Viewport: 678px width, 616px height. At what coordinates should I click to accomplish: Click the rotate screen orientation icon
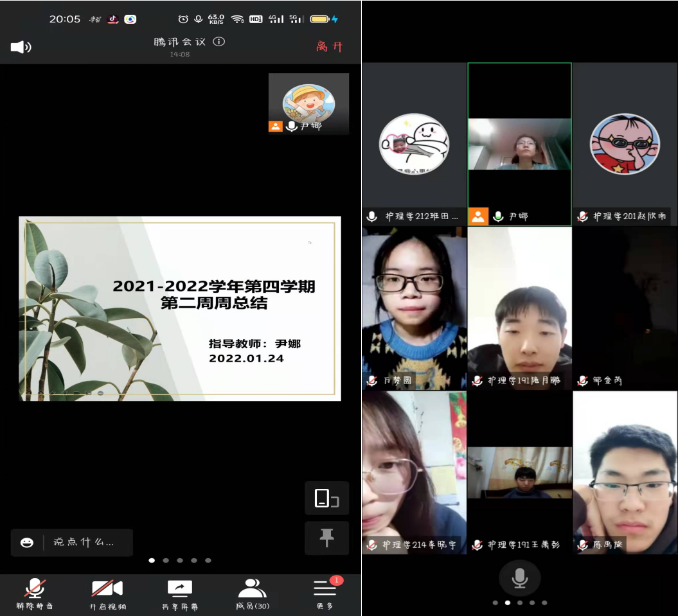coord(326,498)
